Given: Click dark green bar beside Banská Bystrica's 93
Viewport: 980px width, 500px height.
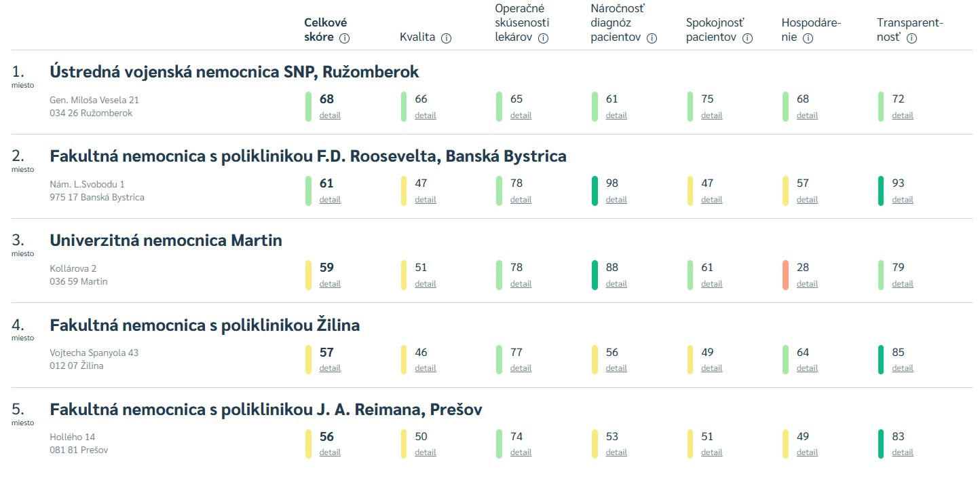Looking at the screenshot, I should tap(881, 191).
